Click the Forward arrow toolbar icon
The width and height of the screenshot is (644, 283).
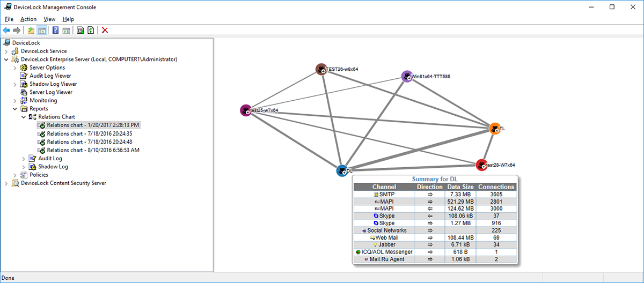coord(17,30)
